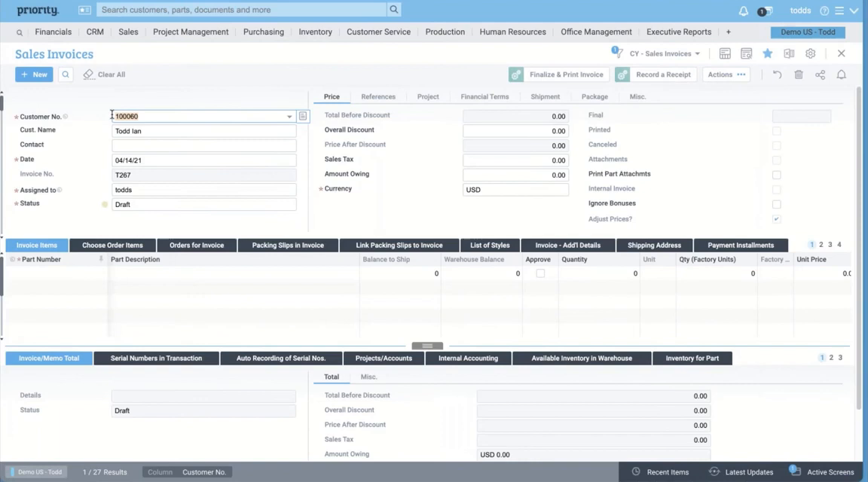Viewport: 868px width, 482px height.
Task: Add a menu with the plus button
Action: coord(729,32)
